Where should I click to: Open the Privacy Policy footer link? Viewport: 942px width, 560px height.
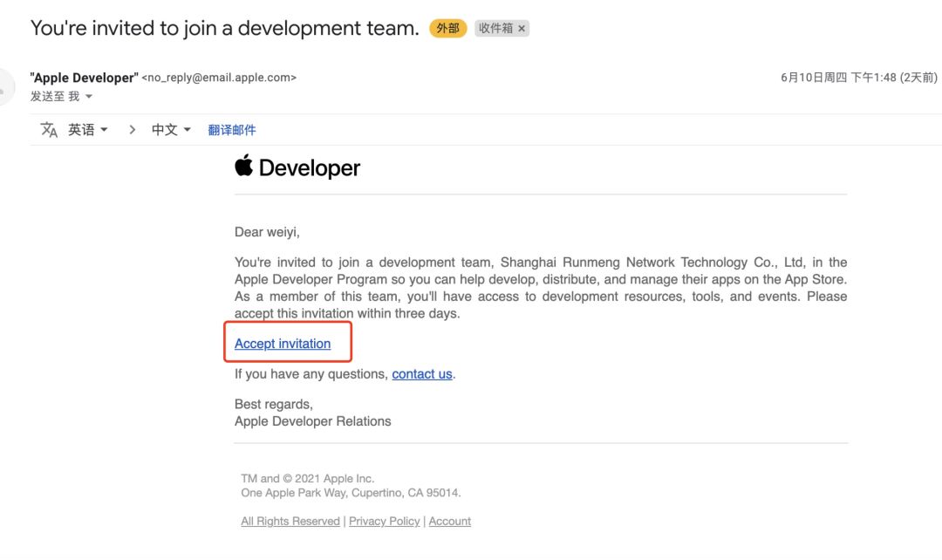(385, 522)
